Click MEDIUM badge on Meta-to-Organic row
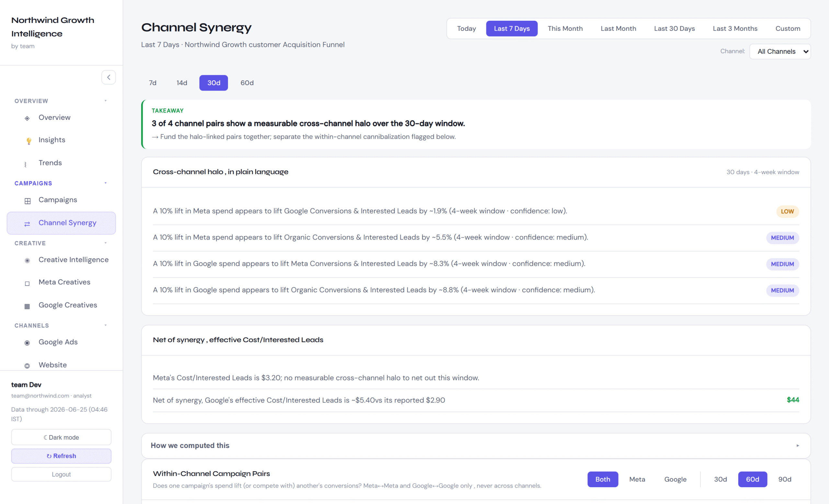Screen dimensions: 829x504 pyautogui.click(x=782, y=238)
